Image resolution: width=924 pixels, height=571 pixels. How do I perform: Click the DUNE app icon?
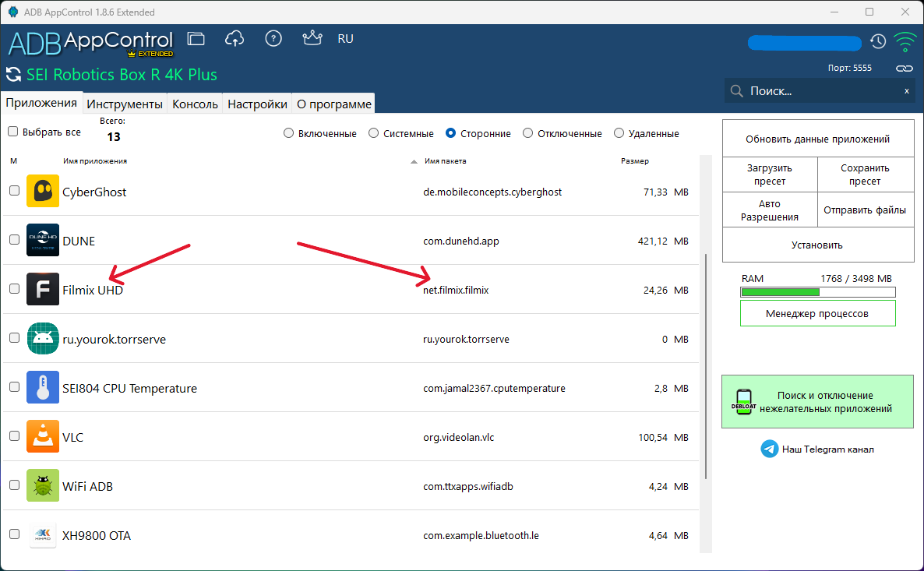click(x=43, y=240)
